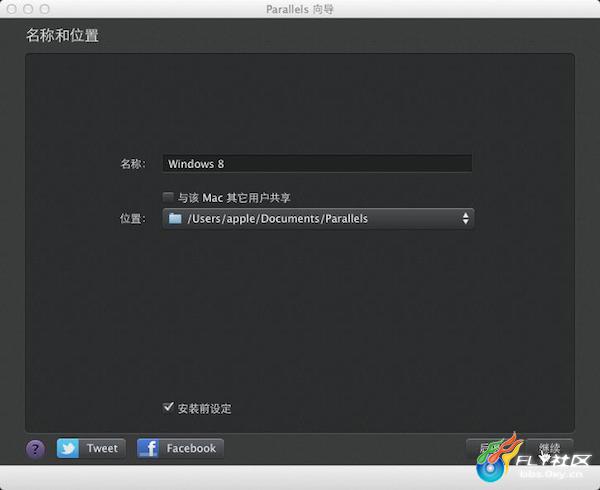Click into the name field containing Windows 8
Image resolution: width=600 pixels, height=490 pixels.
pyautogui.click(x=317, y=164)
